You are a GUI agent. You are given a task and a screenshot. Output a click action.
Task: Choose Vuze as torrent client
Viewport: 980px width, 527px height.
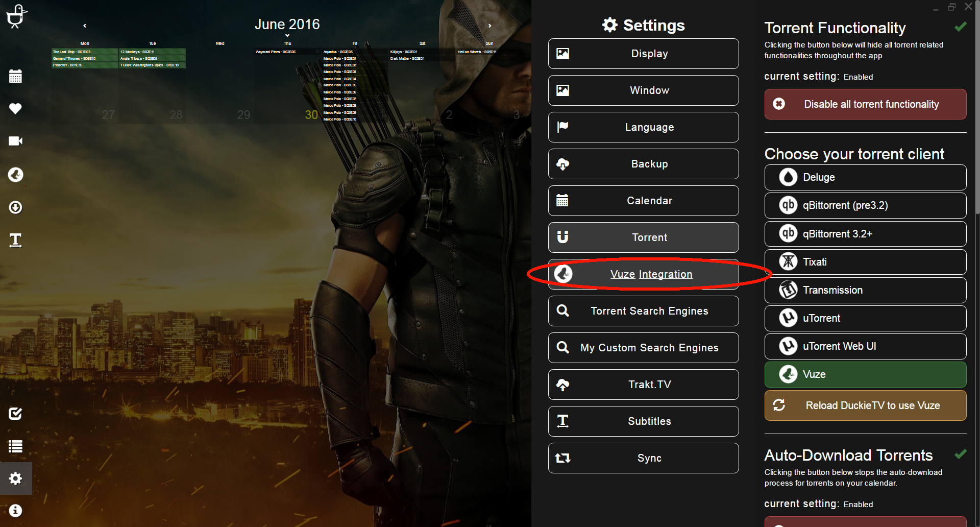865,374
